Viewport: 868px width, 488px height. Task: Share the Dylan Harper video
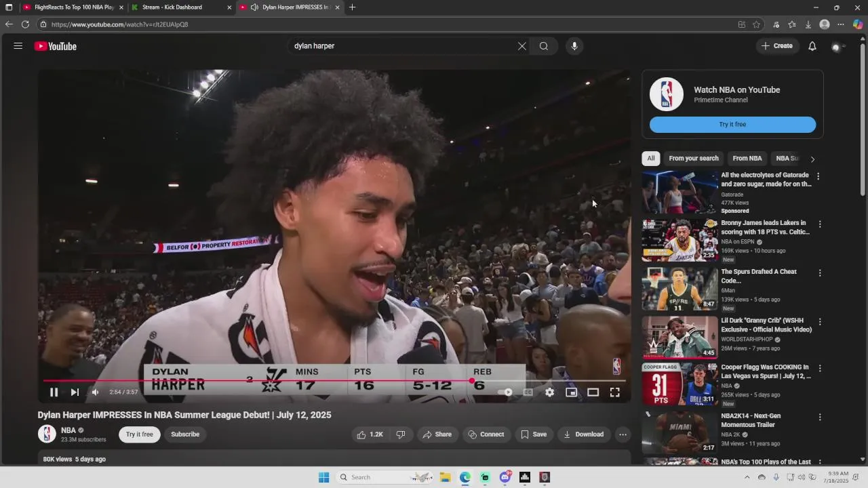(437, 434)
